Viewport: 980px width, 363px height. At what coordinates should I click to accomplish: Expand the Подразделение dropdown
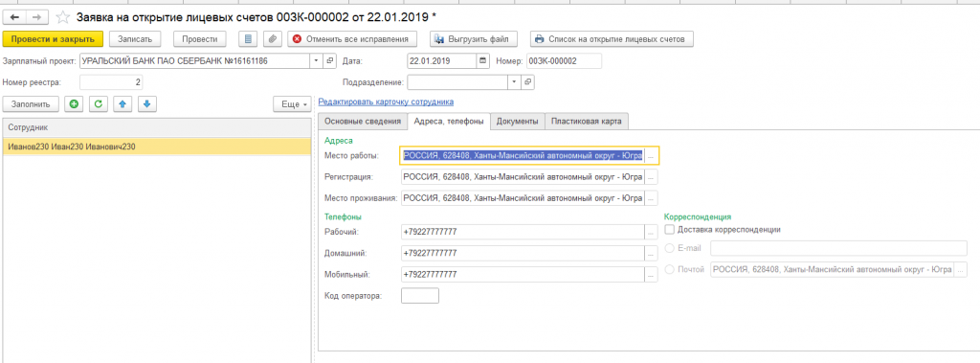(x=514, y=82)
